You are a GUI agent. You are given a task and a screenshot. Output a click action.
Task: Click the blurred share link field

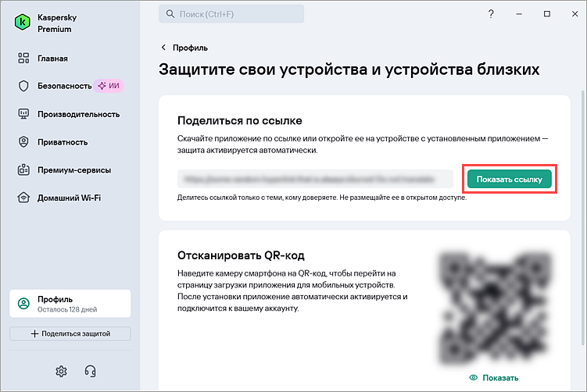point(315,179)
